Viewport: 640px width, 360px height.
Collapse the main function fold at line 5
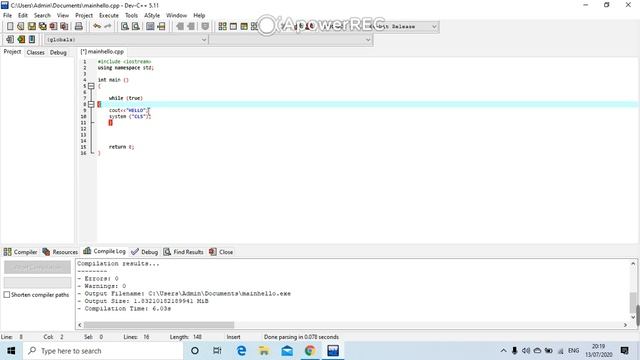pos(91,86)
